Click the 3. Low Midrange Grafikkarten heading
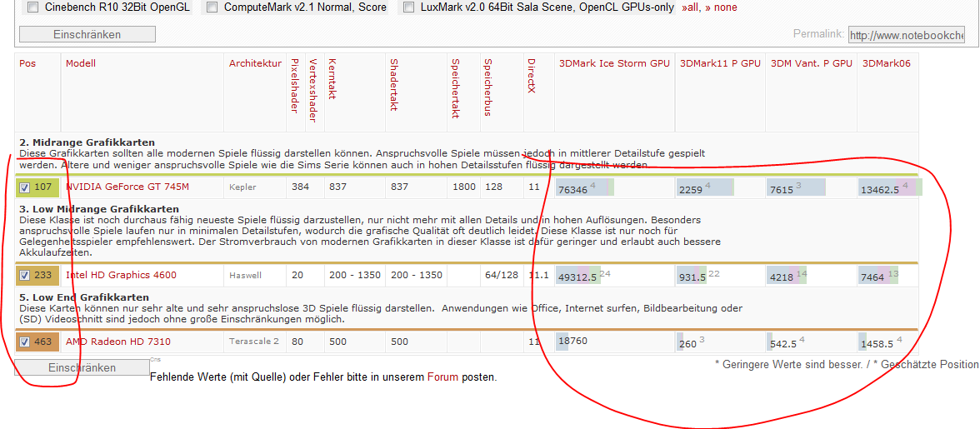The image size is (980, 429). point(98,208)
